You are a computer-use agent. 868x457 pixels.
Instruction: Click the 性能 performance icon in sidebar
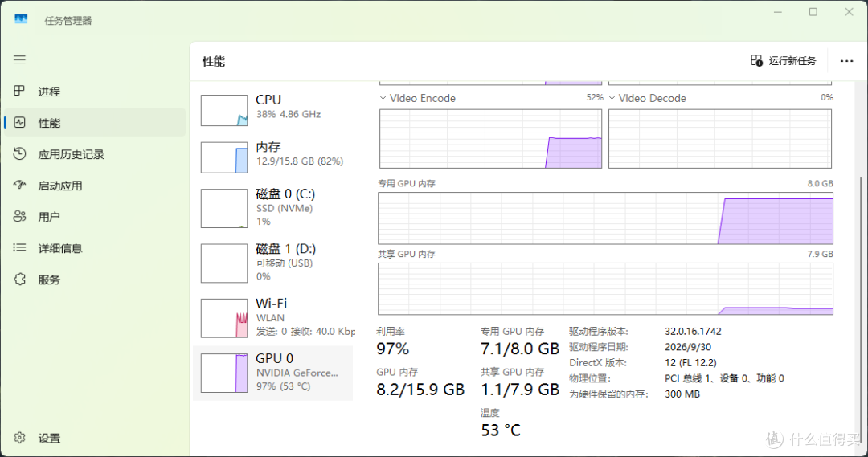coord(19,122)
